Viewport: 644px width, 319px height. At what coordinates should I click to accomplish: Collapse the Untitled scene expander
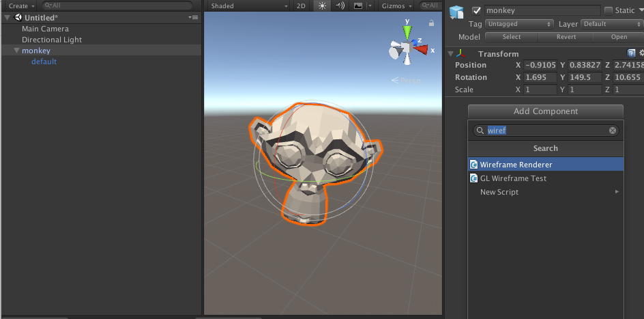(8, 18)
